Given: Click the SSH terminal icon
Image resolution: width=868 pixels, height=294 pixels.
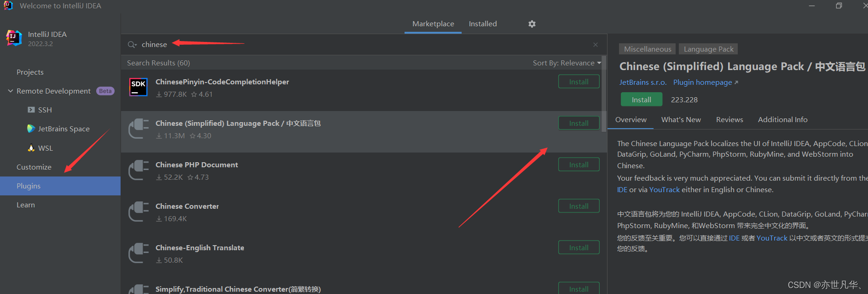Looking at the screenshot, I should click(x=31, y=110).
